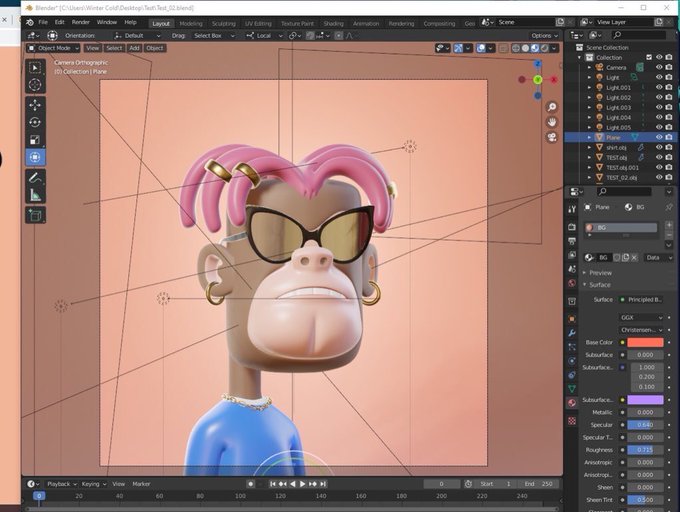Hide the shirt.obj object in viewport
Screen dimensions: 680x512
tap(659, 147)
